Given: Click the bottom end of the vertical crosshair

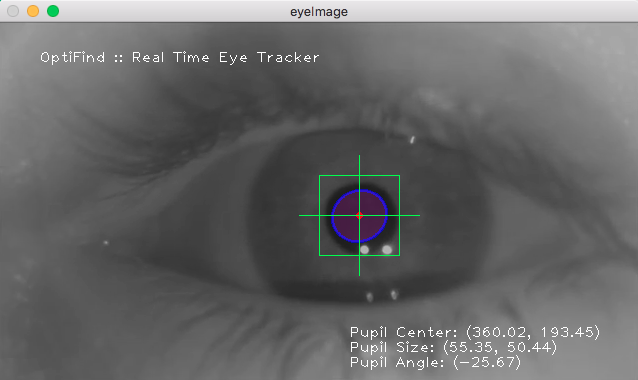Looking at the screenshot, I should (359, 274).
